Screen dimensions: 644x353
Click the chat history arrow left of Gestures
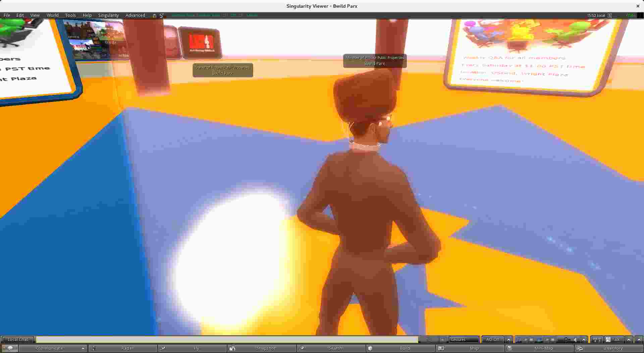tap(443, 340)
